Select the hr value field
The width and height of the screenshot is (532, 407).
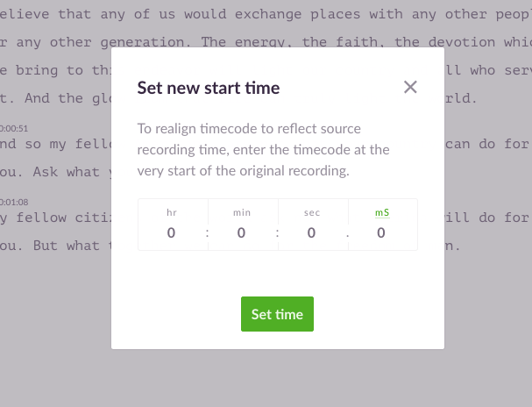click(x=171, y=232)
